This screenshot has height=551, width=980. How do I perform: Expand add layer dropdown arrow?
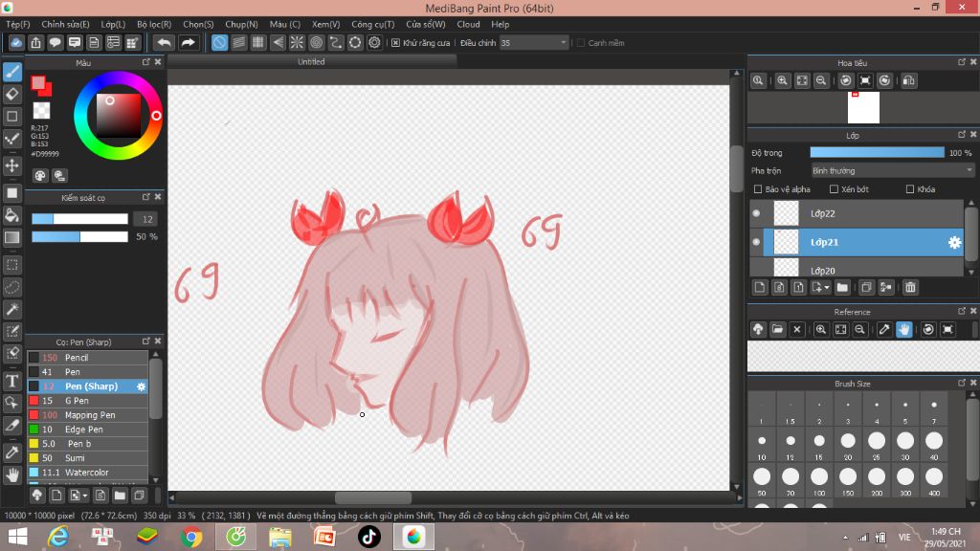[827, 287]
